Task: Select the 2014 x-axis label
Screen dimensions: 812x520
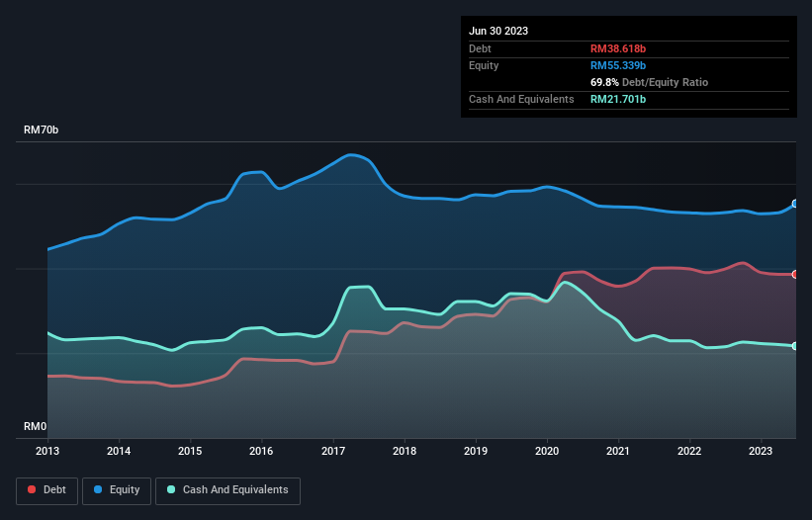Action: (x=119, y=451)
